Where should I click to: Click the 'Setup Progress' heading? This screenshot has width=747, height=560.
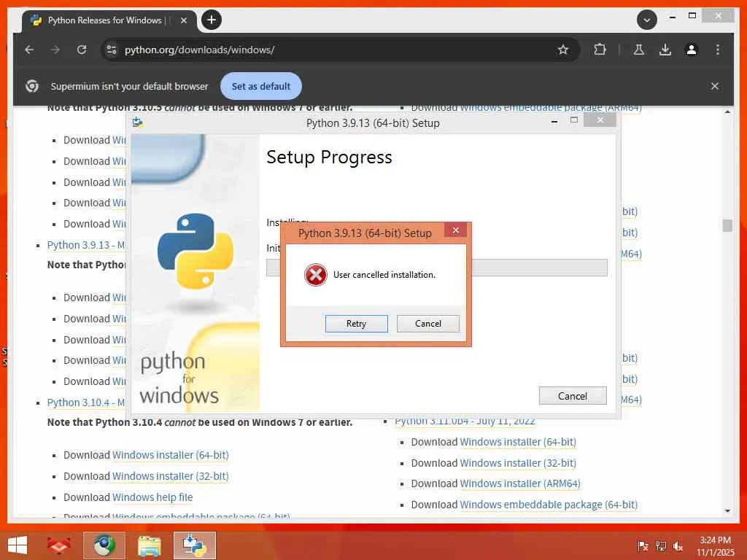click(x=329, y=157)
